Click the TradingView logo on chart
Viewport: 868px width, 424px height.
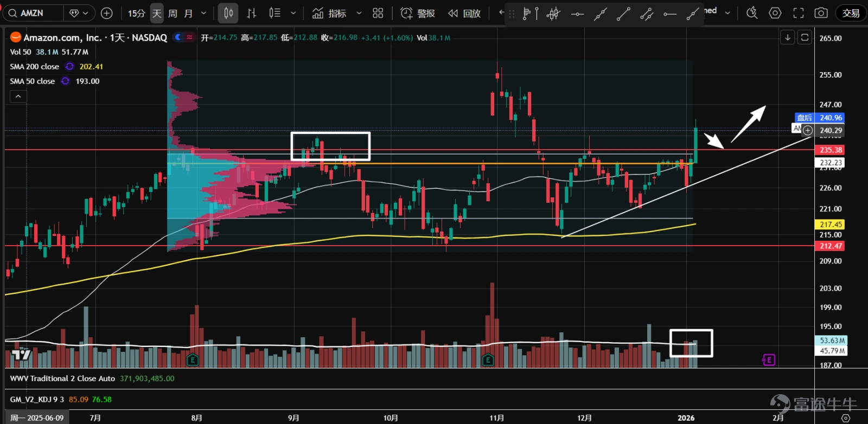21,355
